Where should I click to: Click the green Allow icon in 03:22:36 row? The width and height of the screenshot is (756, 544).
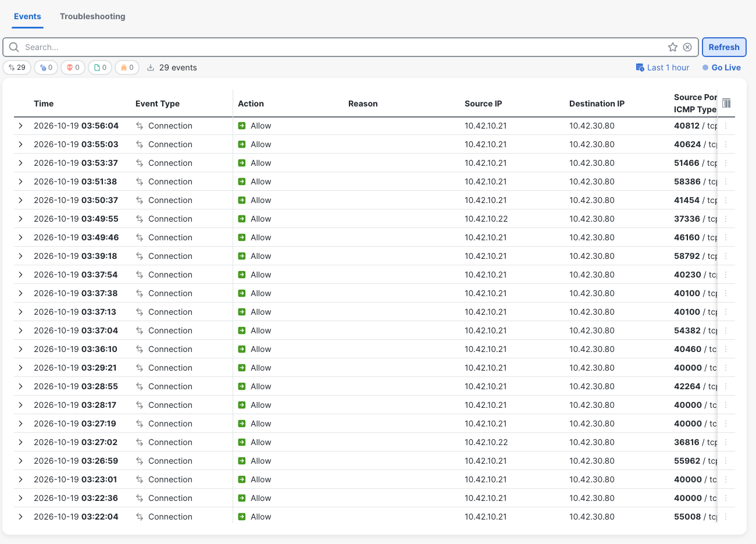pos(242,498)
